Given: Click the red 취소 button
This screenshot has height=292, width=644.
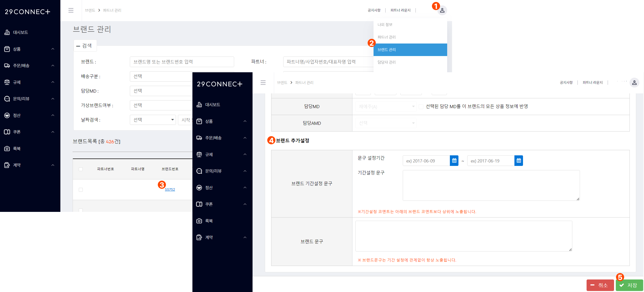Looking at the screenshot, I should tap(600, 285).
